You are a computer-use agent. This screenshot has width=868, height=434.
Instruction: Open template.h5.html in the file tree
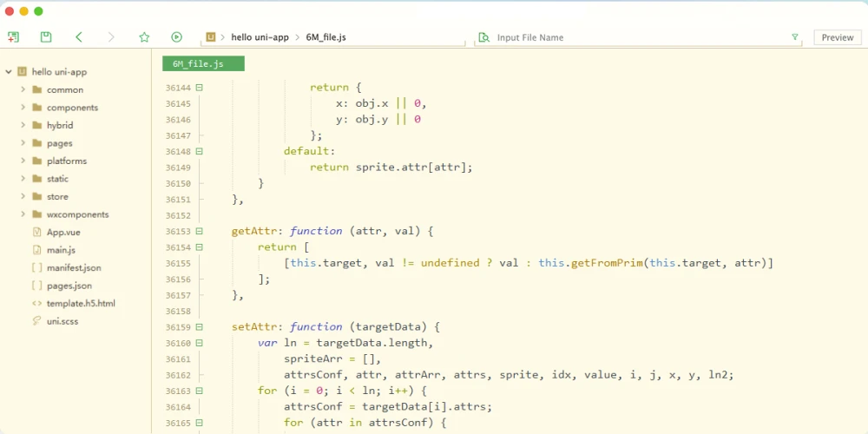(x=81, y=303)
